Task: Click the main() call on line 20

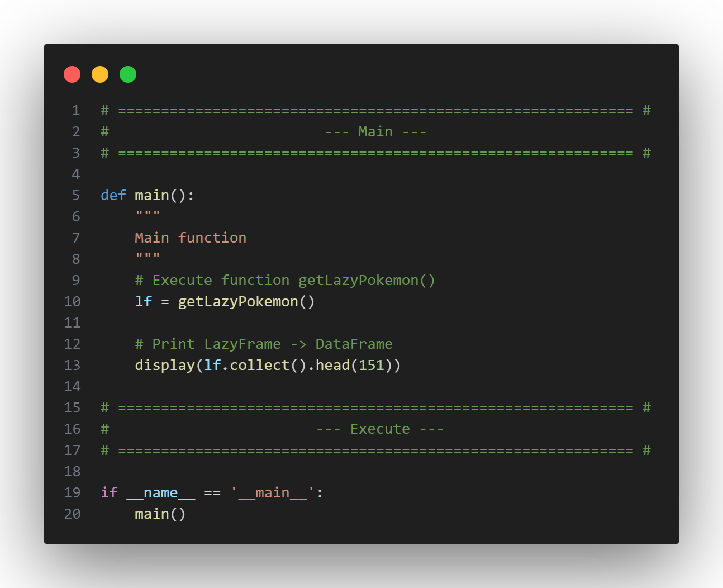Action: coord(160,514)
